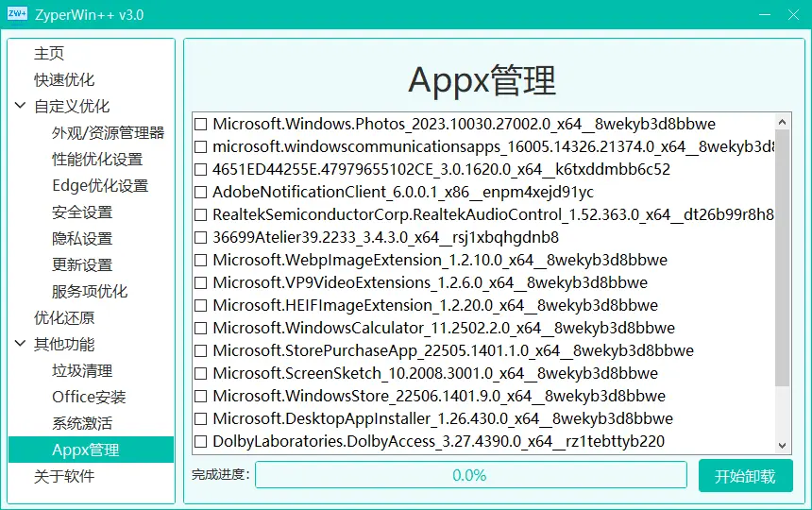Image resolution: width=812 pixels, height=510 pixels.
Task: Open 外观/资源管理器 settings
Action: click(109, 132)
